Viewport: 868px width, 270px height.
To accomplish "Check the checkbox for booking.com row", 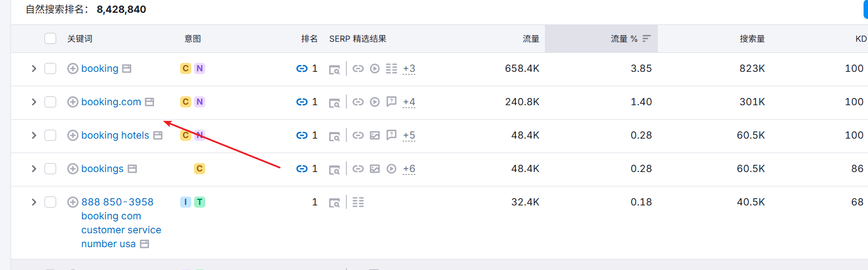I will (x=50, y=102).
